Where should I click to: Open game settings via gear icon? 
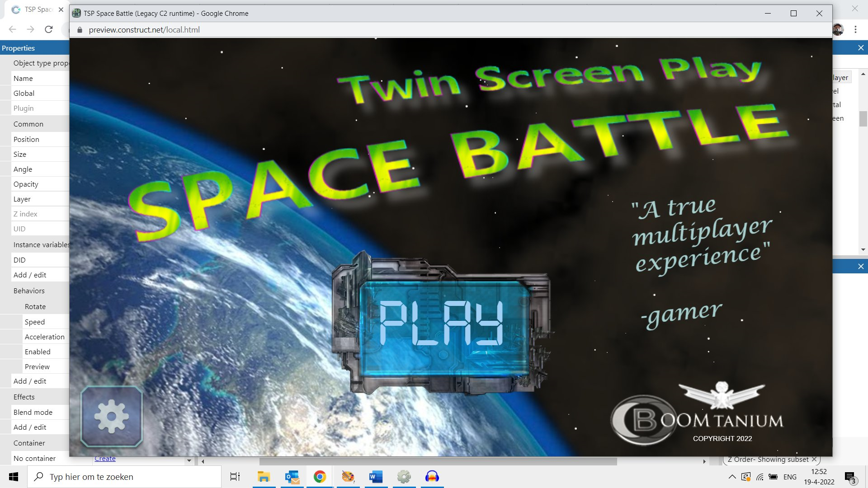tap(112, 416)
